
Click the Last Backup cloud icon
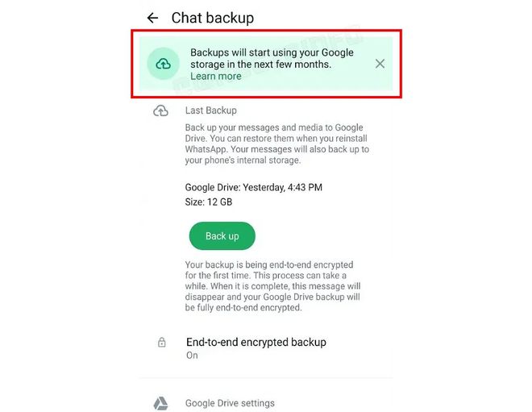(160, 110)
